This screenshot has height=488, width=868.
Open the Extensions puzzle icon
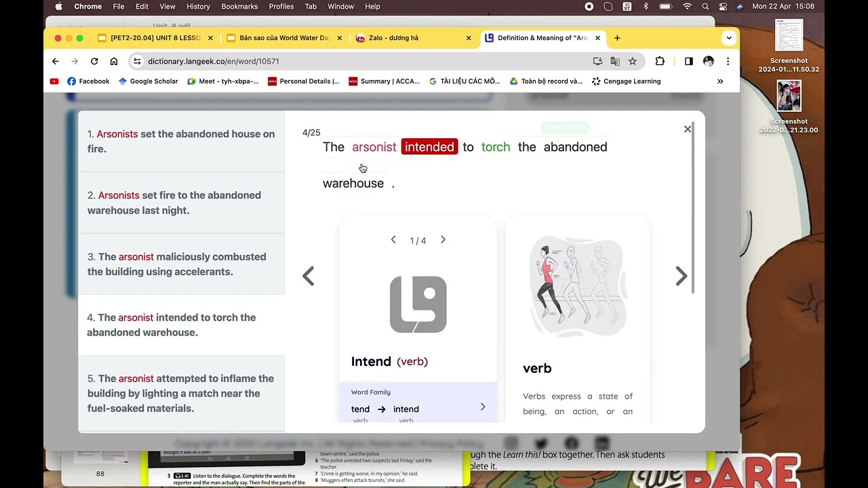pos(660,61)
